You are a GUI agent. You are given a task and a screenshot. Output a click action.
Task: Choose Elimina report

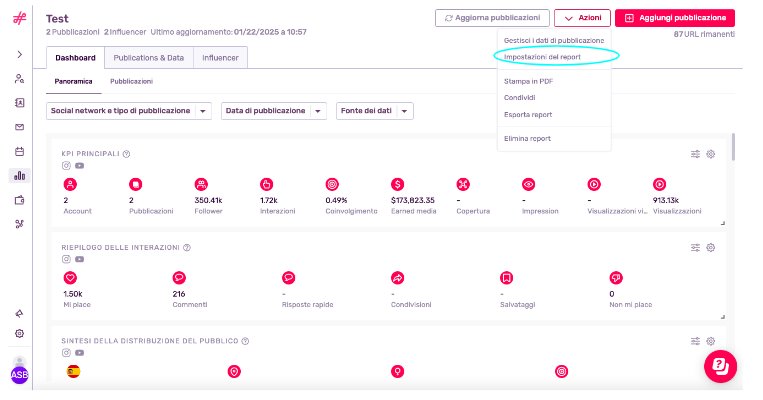[527, 138]
